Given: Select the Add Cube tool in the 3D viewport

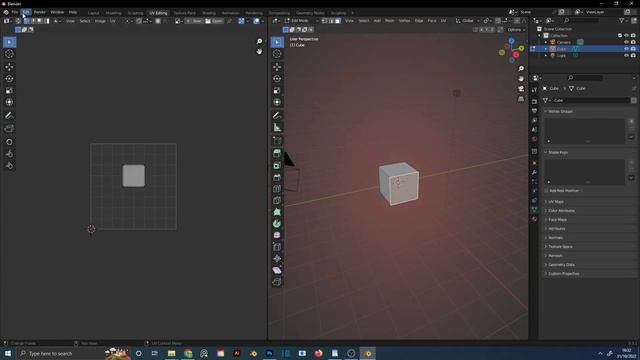Looking at the screenshot, I should point(277,140).
